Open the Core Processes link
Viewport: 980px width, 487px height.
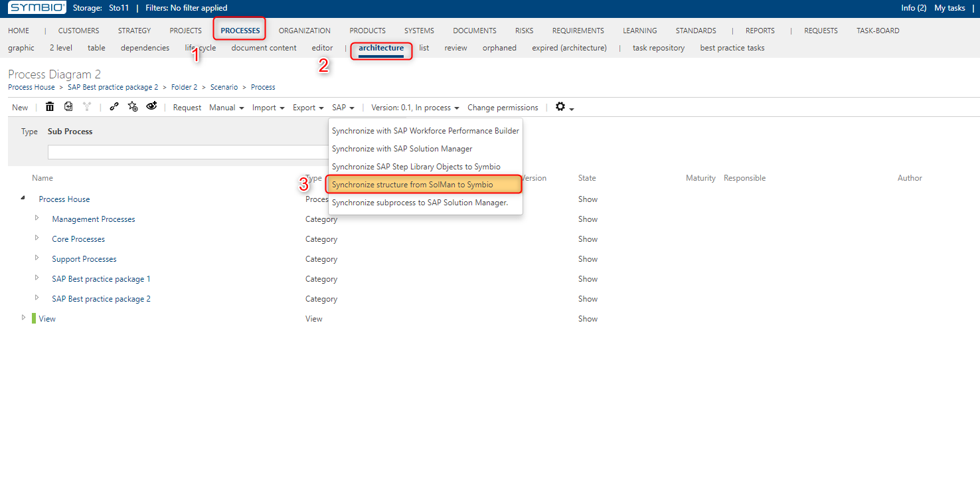(78, 239)
